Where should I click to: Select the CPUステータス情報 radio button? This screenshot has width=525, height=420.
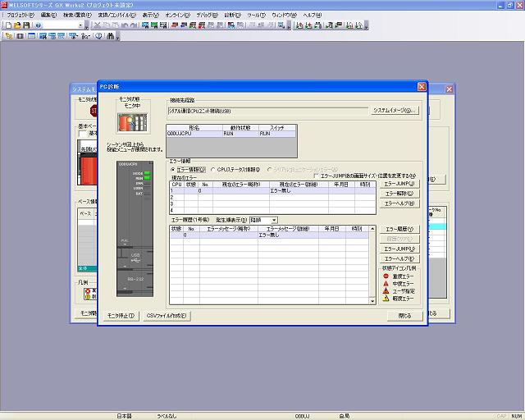coord(213,170)
